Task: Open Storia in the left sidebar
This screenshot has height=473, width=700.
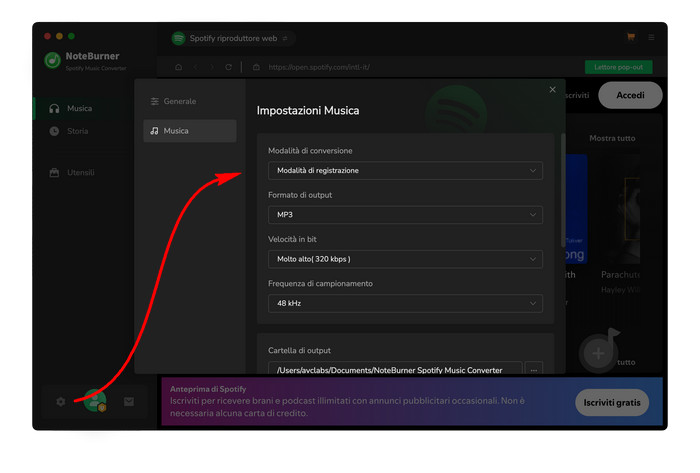Action: point(77,131)
